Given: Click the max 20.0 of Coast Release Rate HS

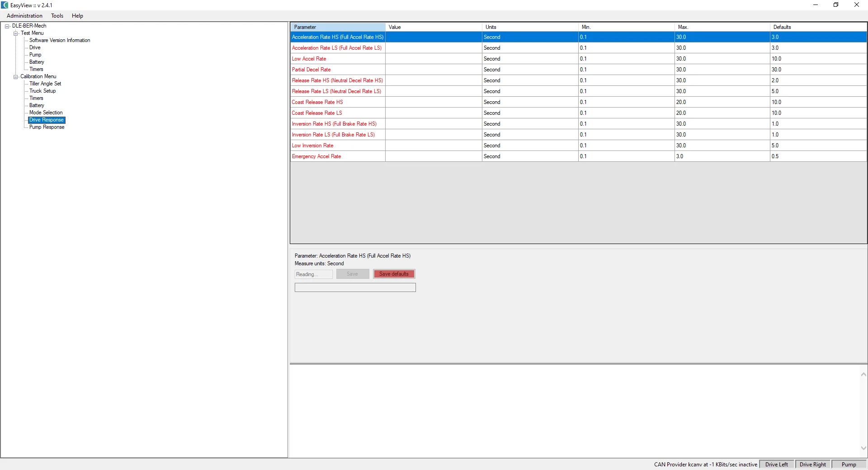Looking at the screenshot, I should (722, 102).
